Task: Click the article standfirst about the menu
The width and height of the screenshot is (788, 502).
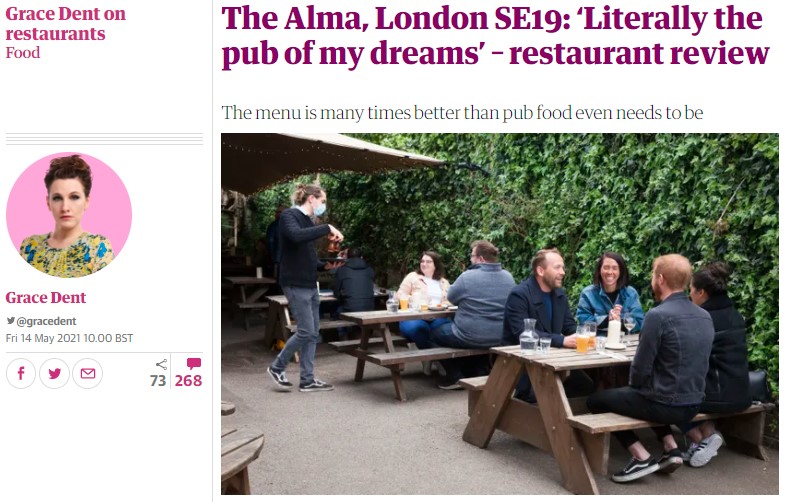Action: point(462,113)
